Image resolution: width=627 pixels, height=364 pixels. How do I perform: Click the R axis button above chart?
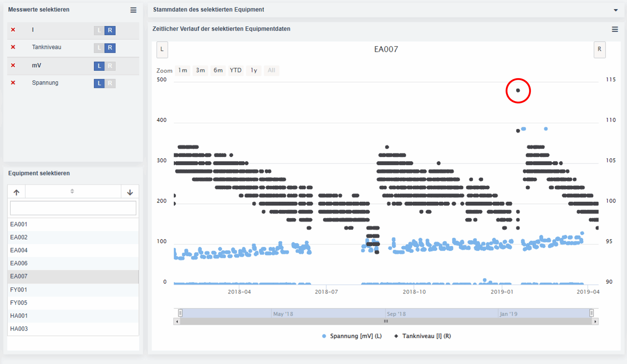click(599, 49)
